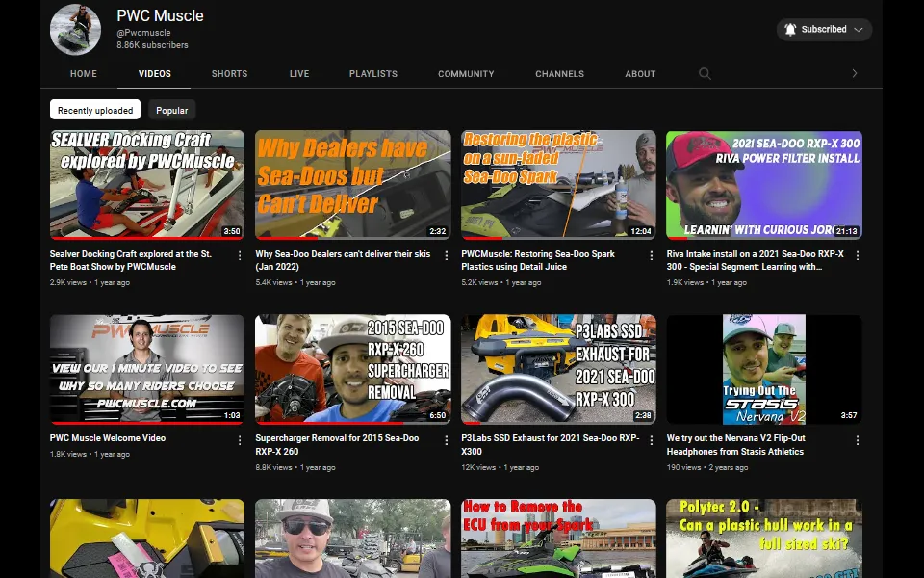The width and height of the screenshot is (924, 578).
Task: Select the Recently uploaded filter chip
Action: click(94, 110)
